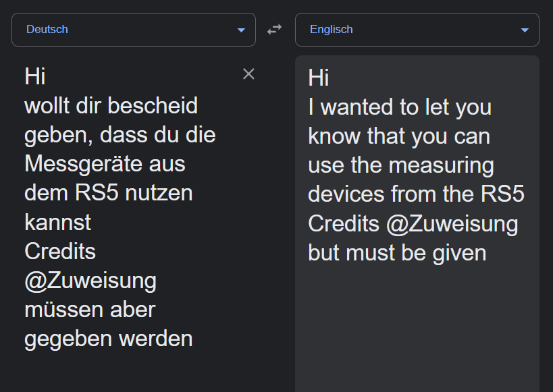Image resolution: width=553 pixels, height=392 pixels.
Task: Click the arrow beside Deutsch
Action: pyautogui.click(x=242, y=30)
